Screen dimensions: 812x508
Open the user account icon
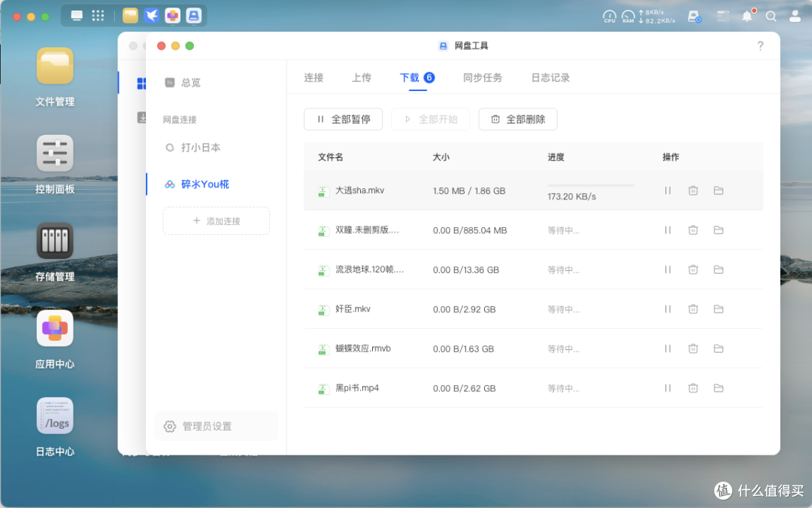(795, 17)
